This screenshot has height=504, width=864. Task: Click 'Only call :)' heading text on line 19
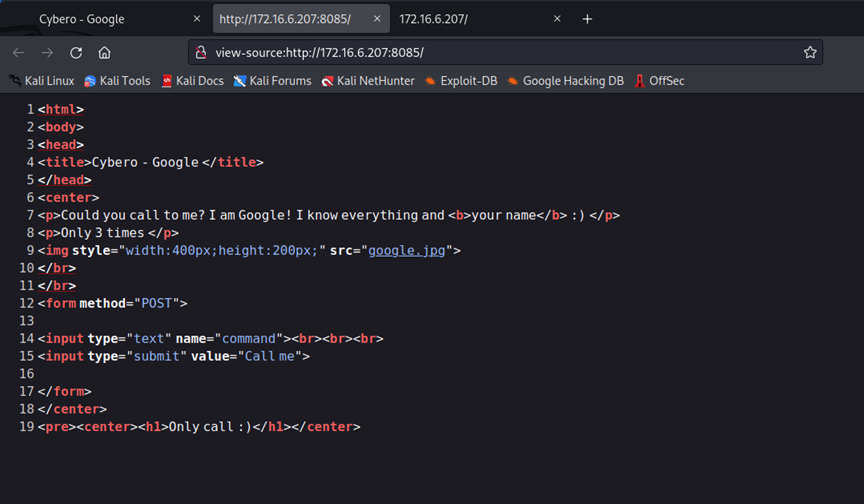click(210, 427)
